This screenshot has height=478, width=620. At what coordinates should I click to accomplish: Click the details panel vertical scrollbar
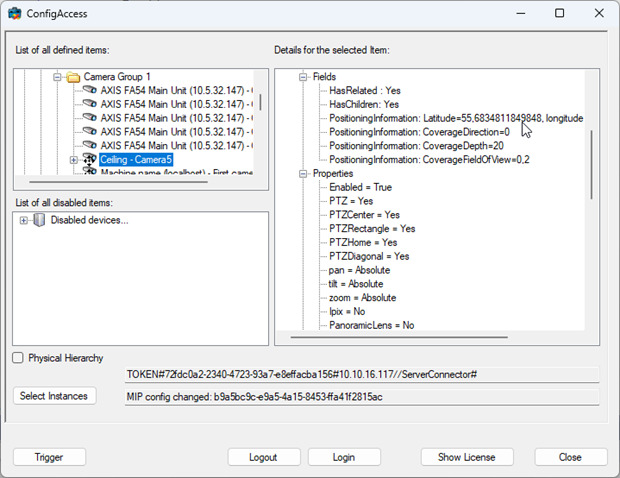tap(592, 164)
